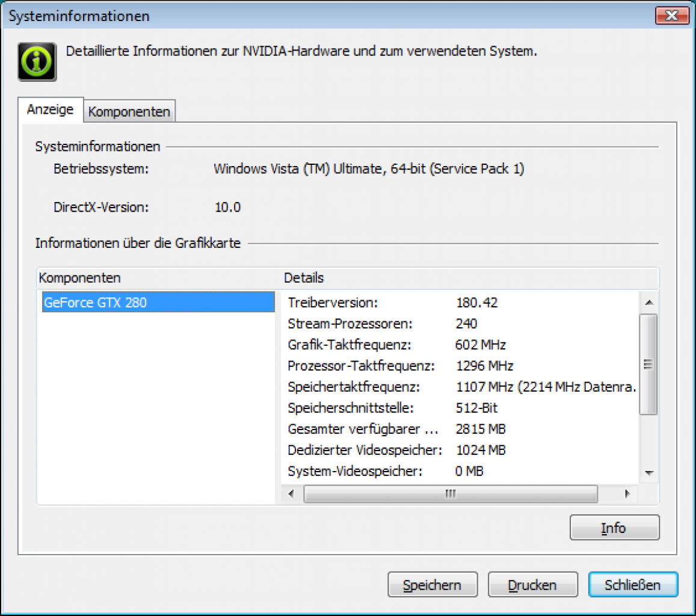Switch to the Komponenten tab
696x616 pixels.
(x=129, y=111)
